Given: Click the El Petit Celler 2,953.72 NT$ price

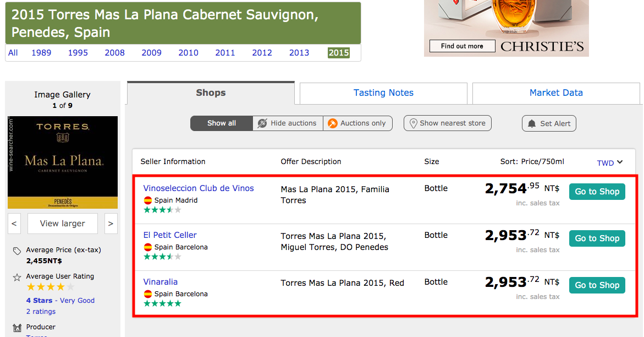Looking at the screenshot, I should point(522,235).
